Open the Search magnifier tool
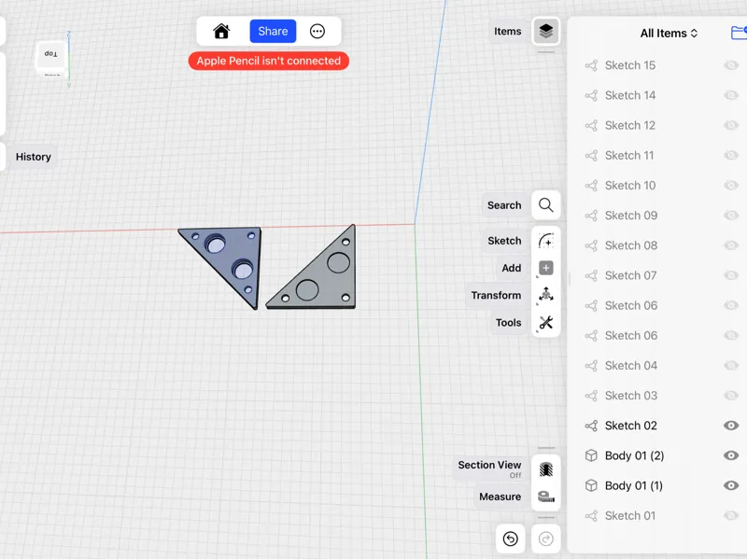This screenshot has width=747, height=560. 546,205
